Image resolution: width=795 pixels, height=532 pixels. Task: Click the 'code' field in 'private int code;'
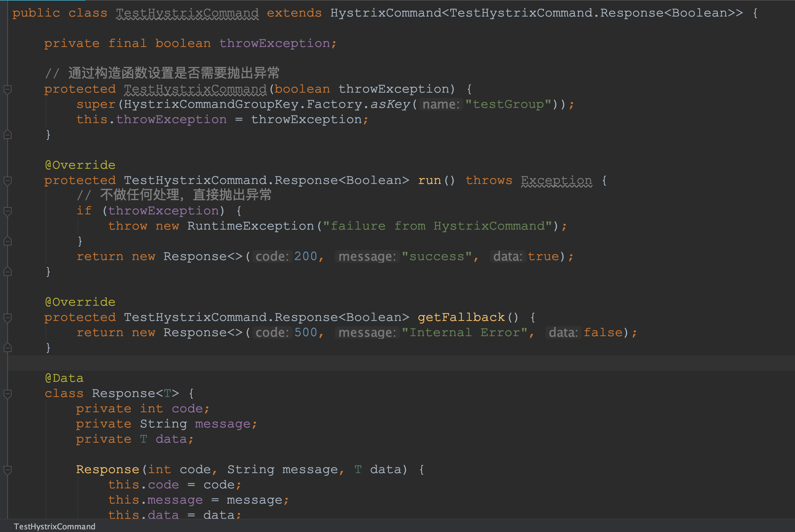click(187, 409)
